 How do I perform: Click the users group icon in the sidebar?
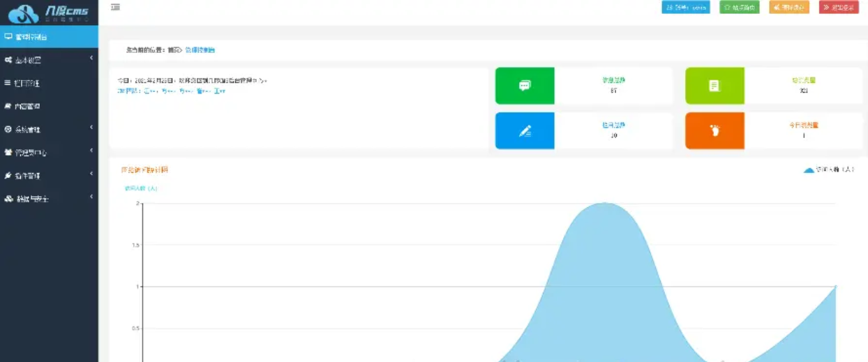click(8, 152)
